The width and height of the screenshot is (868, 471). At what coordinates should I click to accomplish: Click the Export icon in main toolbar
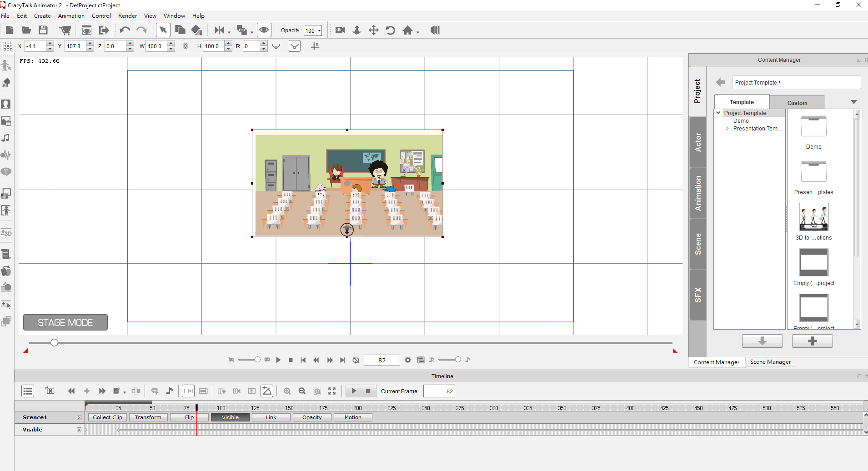[x=104, y=30]
